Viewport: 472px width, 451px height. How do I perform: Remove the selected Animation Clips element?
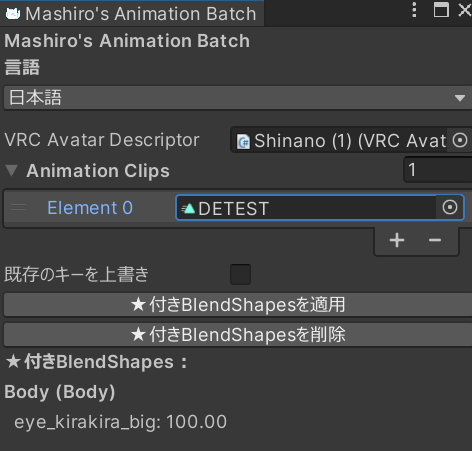pos(435,240)
